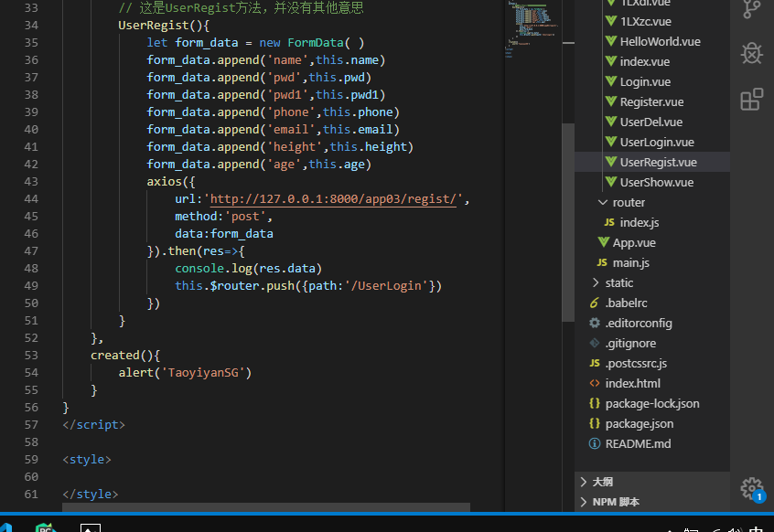Click Vue icon beside App.vue
This screenshot has height=532, width=774.
click(x=603, y=242)
